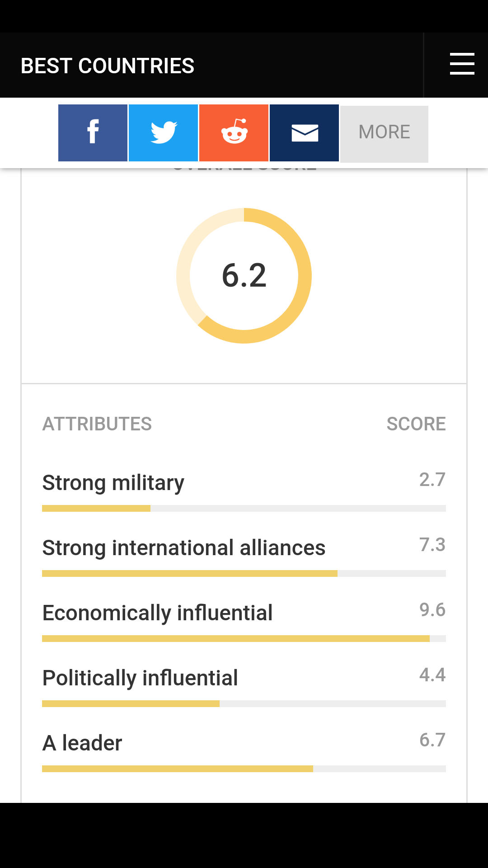Tap the MORE share options button
Screen dimensions: 488x868
(384, 134)
